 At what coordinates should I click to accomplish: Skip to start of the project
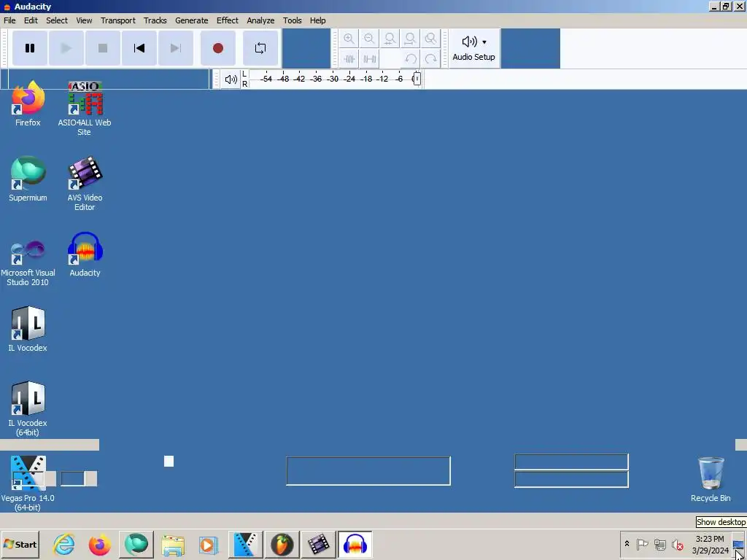tap(139, 48)
